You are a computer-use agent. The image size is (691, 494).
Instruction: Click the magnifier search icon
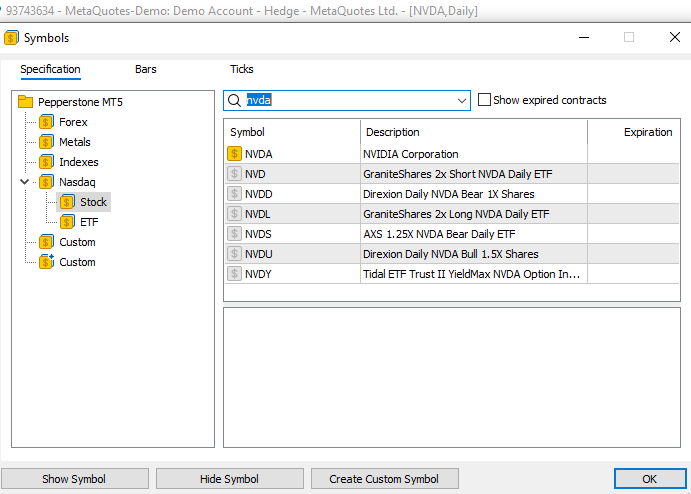coord(234,101)
